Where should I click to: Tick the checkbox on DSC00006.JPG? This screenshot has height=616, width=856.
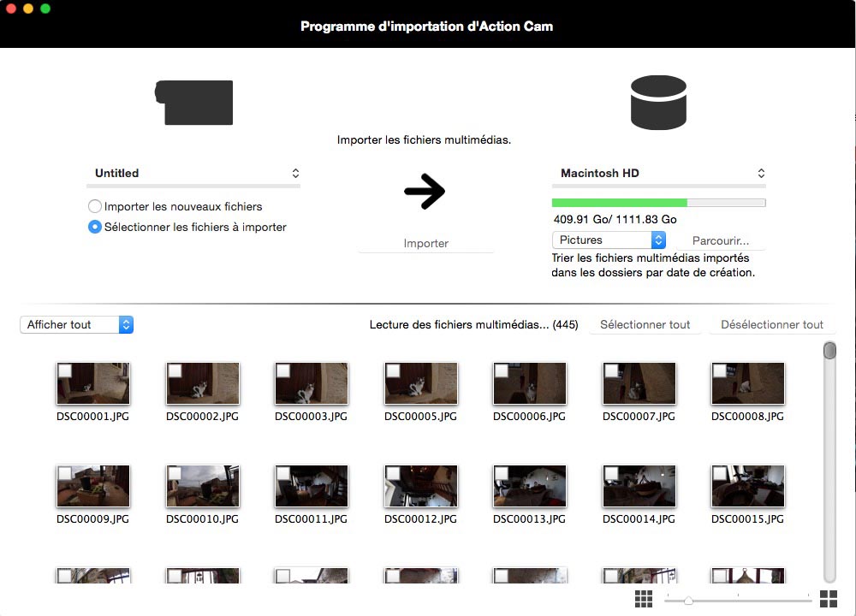click(x=501, y=371)
